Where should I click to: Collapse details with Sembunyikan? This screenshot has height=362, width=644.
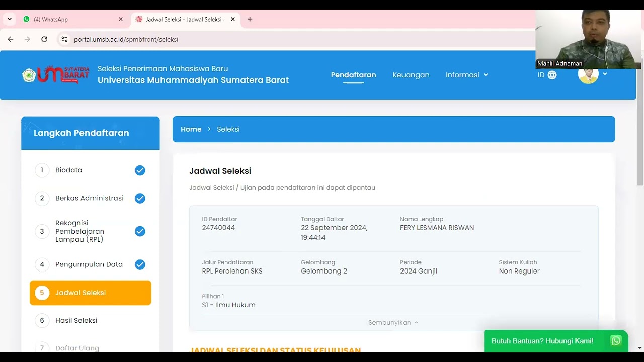[393, 323]
